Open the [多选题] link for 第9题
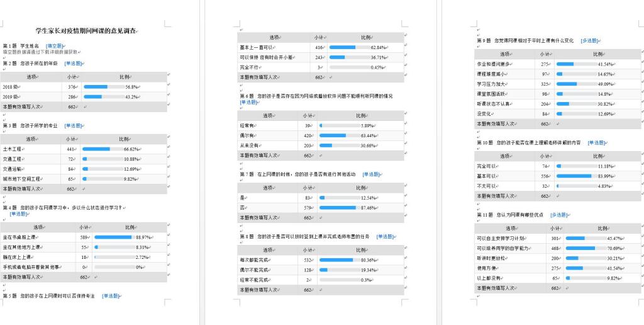 click(x=591, y=41)
